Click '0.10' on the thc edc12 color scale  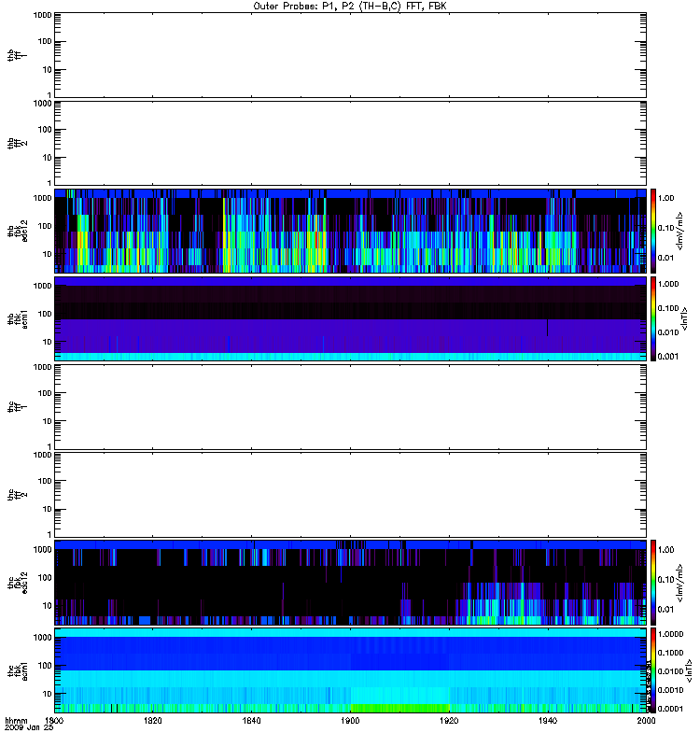665,579
